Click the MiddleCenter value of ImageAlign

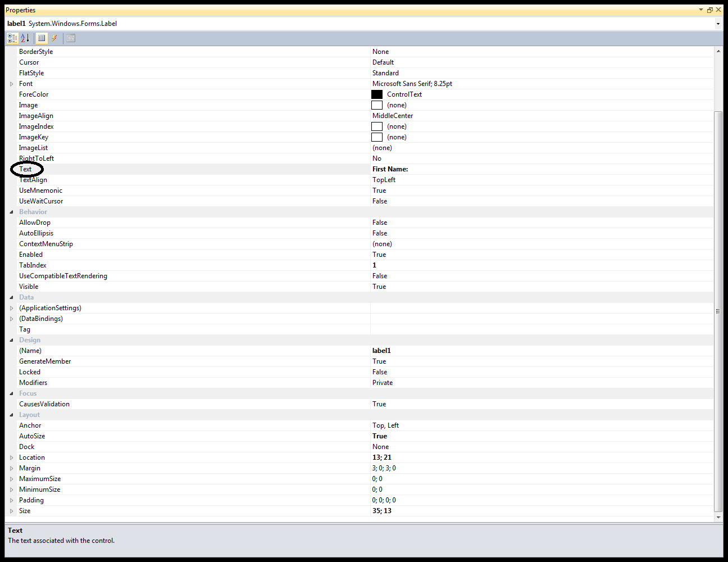click(x=393, y=116)
